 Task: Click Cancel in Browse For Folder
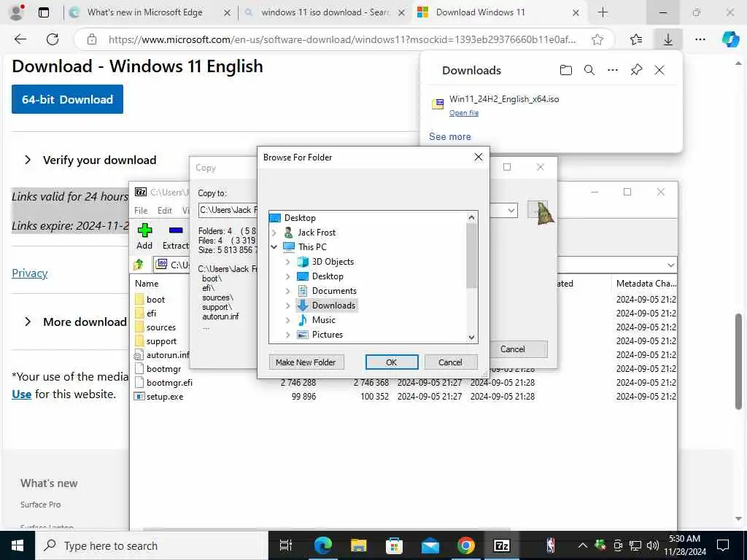tap(450, 362)
